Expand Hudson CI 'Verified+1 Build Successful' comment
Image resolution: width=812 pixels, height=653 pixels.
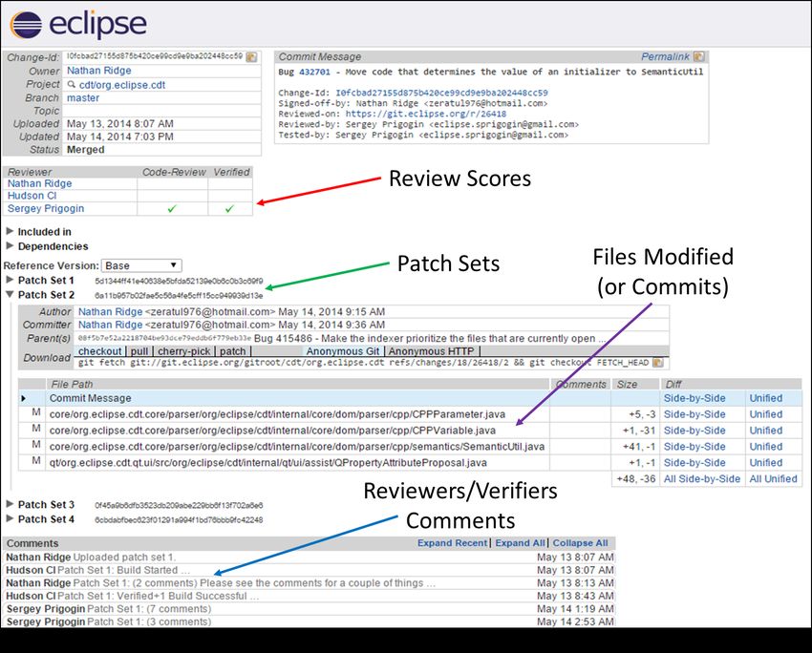(x=310, y=596)
